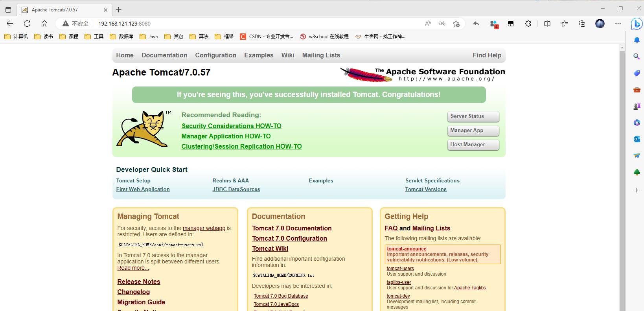This screenshot has height=311, width=644.
Task: Open the Collections icon in browser toolbar
Action: (582, 24)
